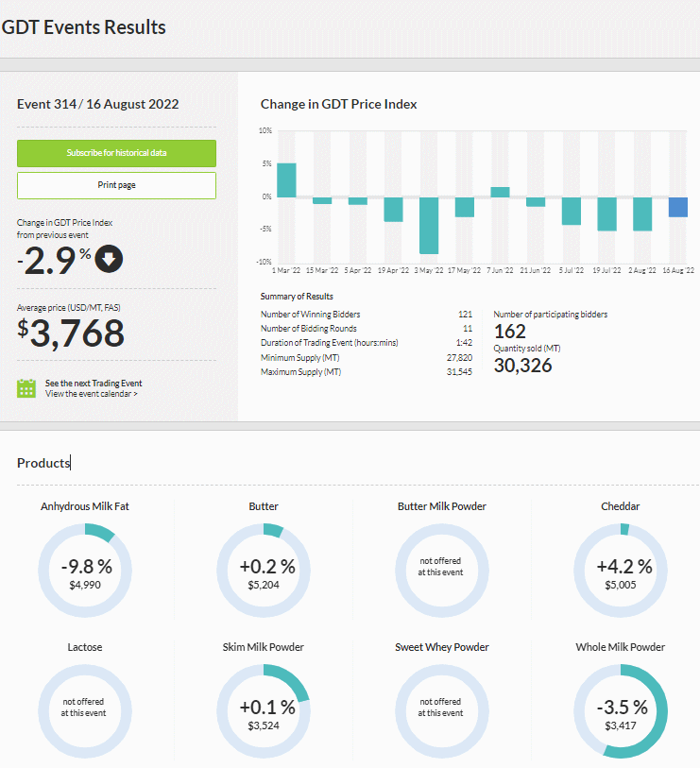Click the $3,768 average price value
This screenshot has height=768, width=700.
[71, 333]
